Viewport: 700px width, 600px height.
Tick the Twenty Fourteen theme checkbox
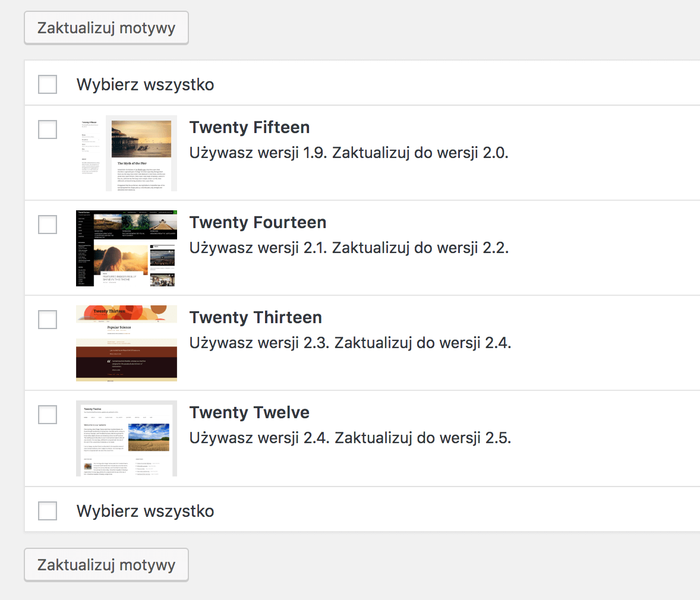pyautogui.click(x=48, y=225)
